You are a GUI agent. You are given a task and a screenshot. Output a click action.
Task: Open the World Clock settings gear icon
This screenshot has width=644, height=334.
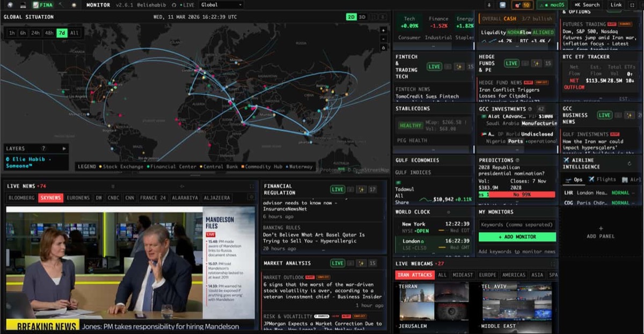coord(449,212)
